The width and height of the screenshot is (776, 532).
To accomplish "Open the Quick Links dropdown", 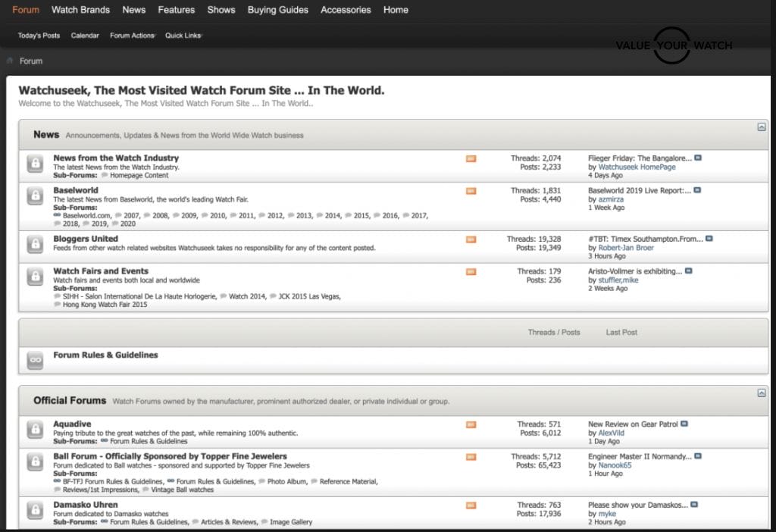I will point(183,36).
